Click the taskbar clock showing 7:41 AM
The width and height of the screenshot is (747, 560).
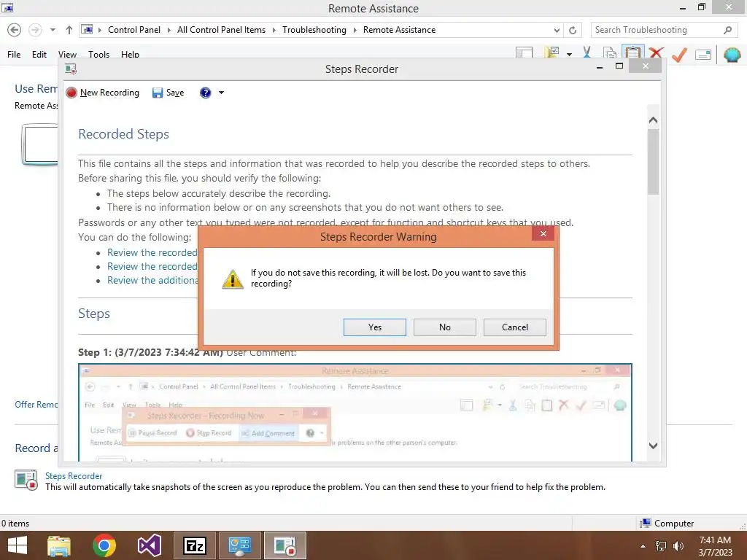pyautogui.click(x=715, y=545)
